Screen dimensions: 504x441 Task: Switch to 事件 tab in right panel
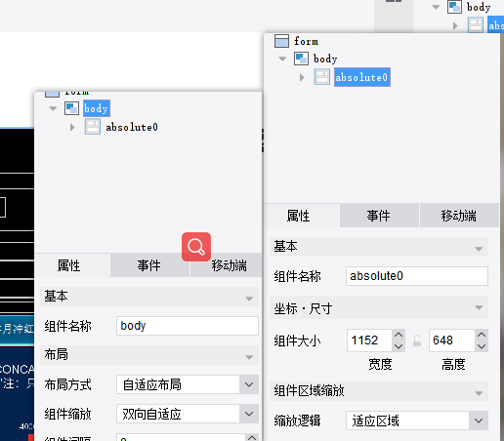[379, 216]
